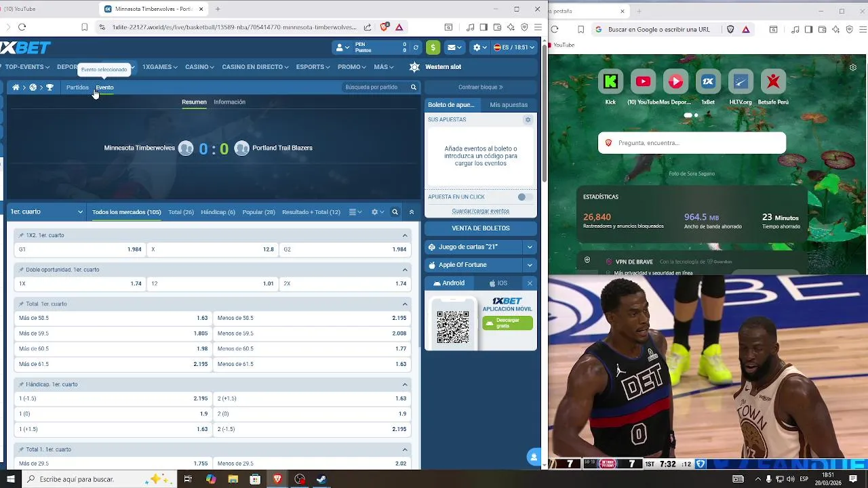Open the 1xBet shortcut tile on new tab
This screenshot has width=868, height=488.
click(x=708, y=81)
